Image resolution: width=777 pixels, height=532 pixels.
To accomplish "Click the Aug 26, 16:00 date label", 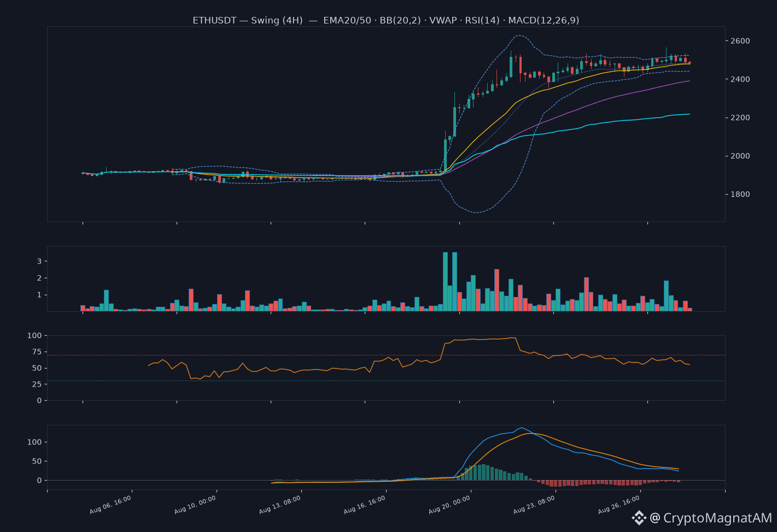I will [620, 504].
